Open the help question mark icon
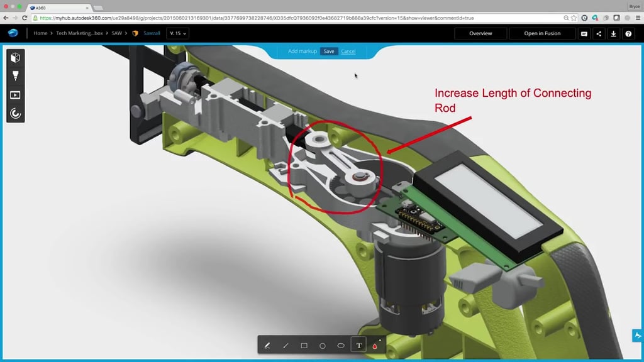 [x=628, y=34]
